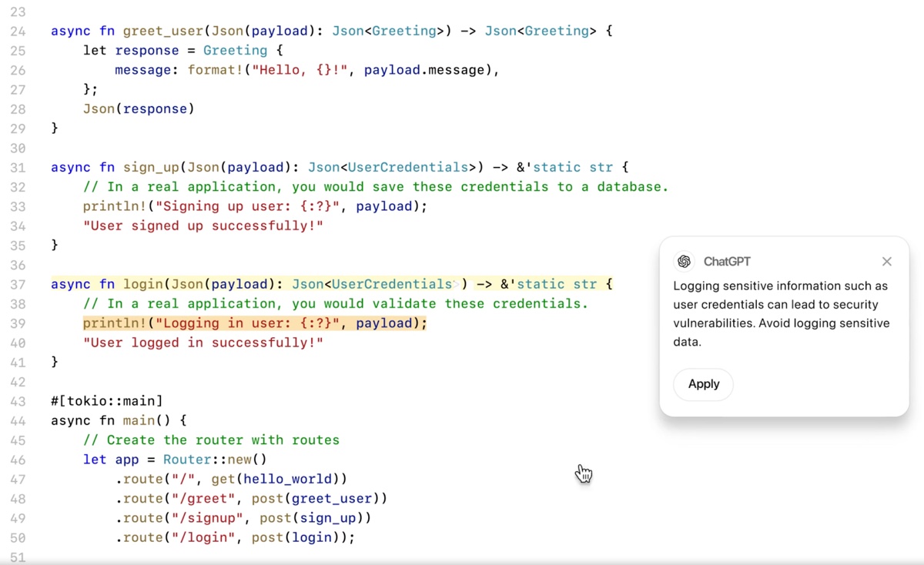
Task: Click line number 37 in the gutter
Action: pyautogui.click(x=18, y=284)
